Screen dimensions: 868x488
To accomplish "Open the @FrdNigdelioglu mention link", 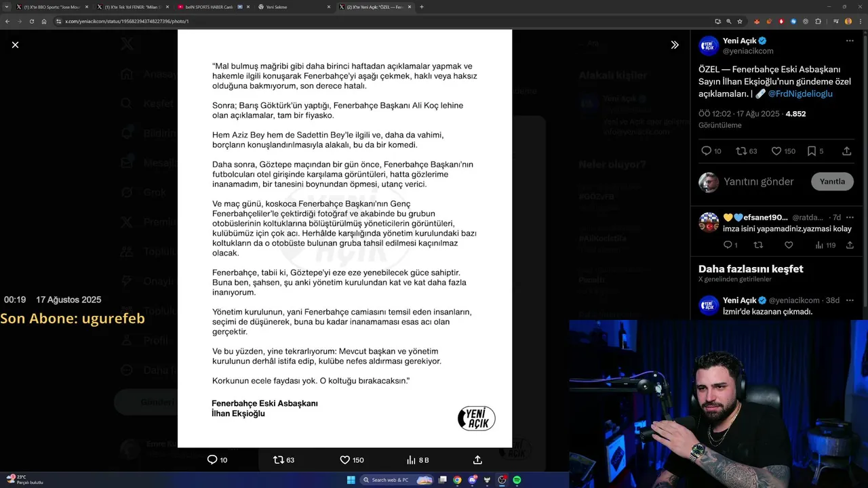I will [x=800, y=94].
